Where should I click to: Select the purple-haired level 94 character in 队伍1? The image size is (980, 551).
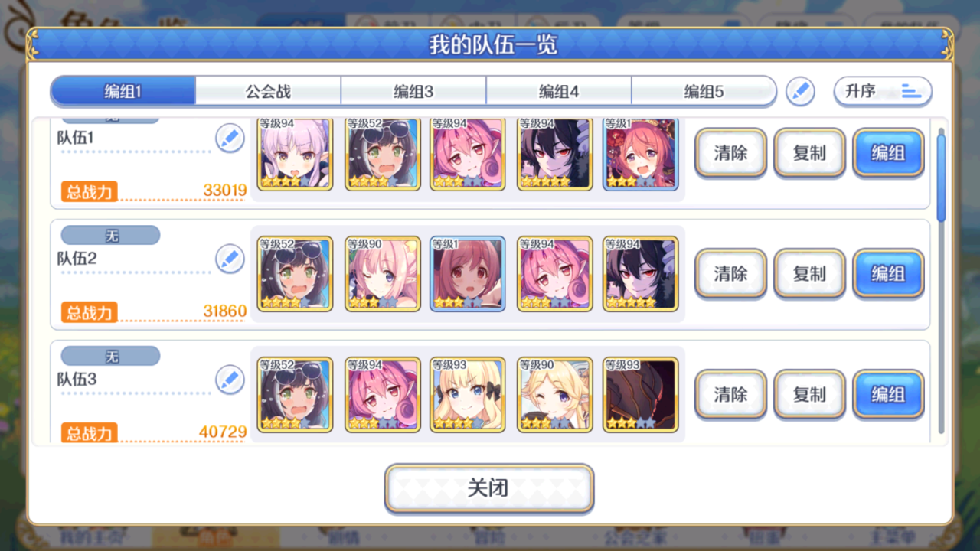pos(295,154)
